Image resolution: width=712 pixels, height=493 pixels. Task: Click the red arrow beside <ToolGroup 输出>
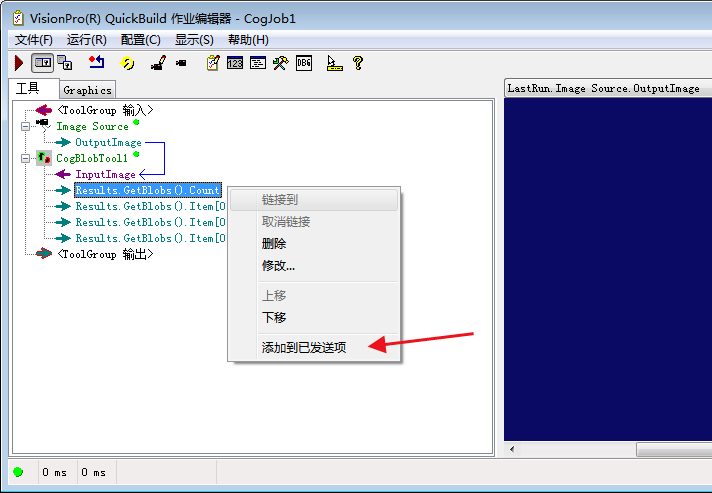click(x=44, y=253)
